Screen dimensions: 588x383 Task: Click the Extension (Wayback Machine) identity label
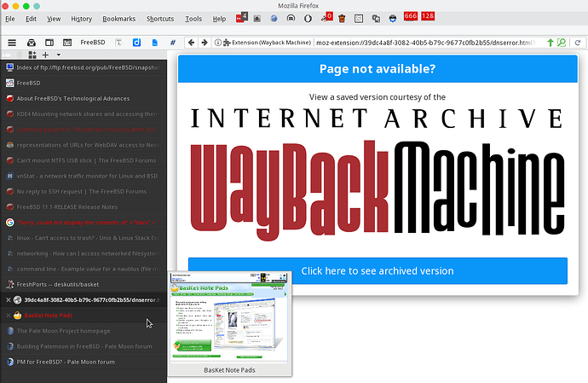click(x=268, y=43)
